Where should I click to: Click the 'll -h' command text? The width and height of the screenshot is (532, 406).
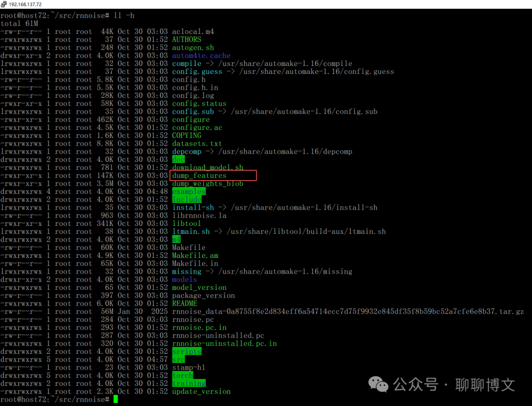coord(124,16)
